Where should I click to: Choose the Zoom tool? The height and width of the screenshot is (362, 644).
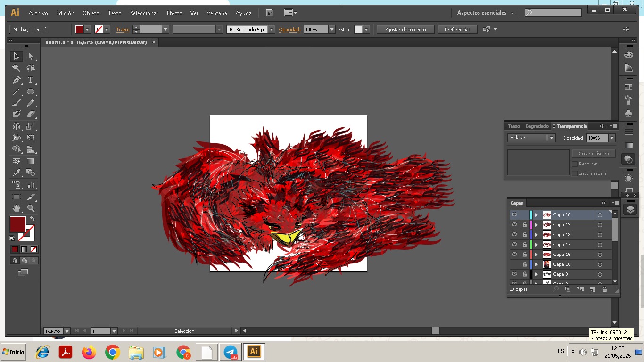pos(31,208)
